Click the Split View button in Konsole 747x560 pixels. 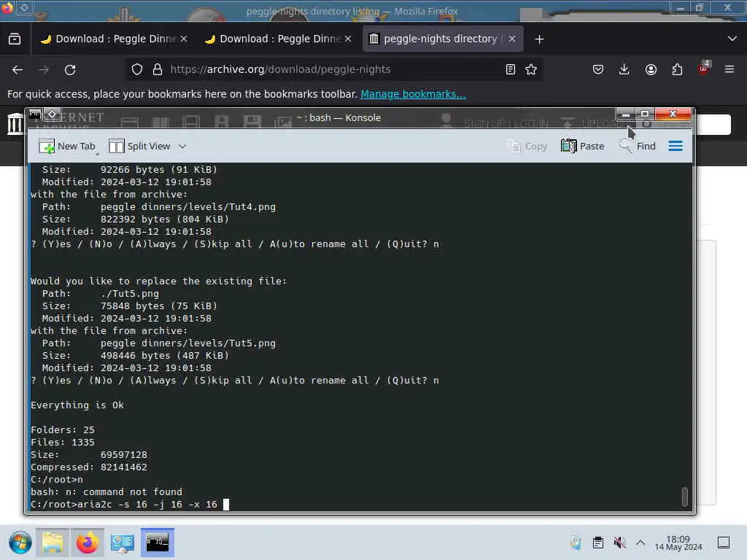point(139,146)
